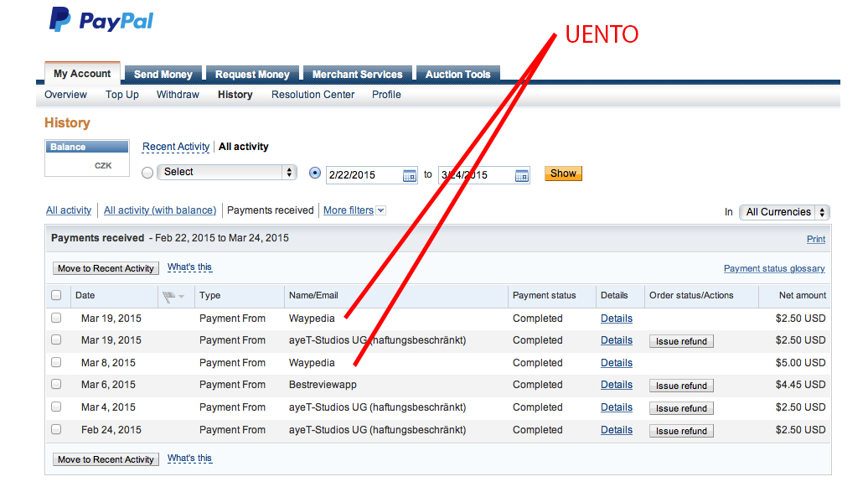Choose the date range radio button
868x487 pixels.
pos(315,173)
